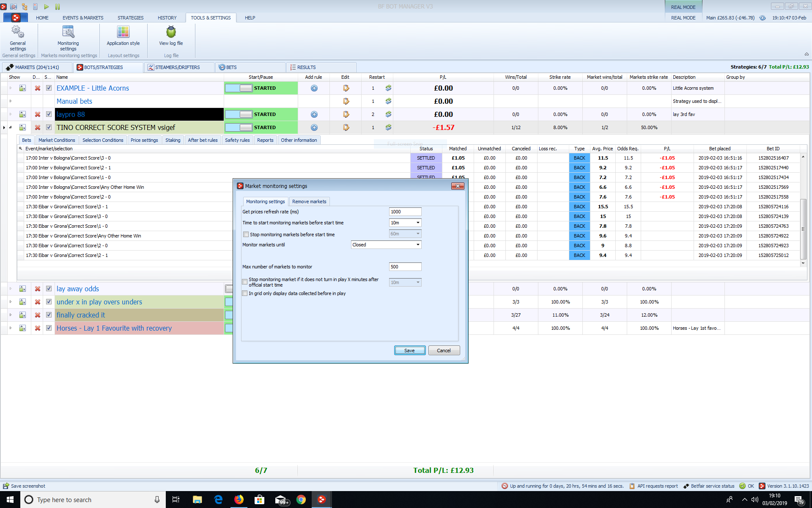Open Safety rules sub-tab

click(x=237, y=140)
